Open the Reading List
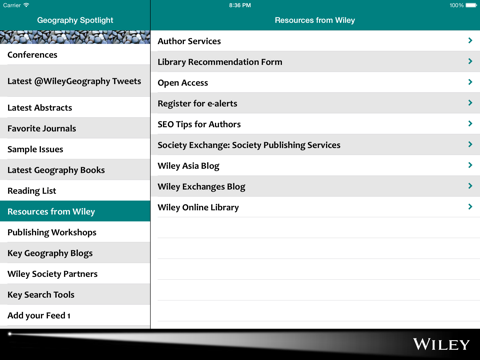 pos(75,191)
